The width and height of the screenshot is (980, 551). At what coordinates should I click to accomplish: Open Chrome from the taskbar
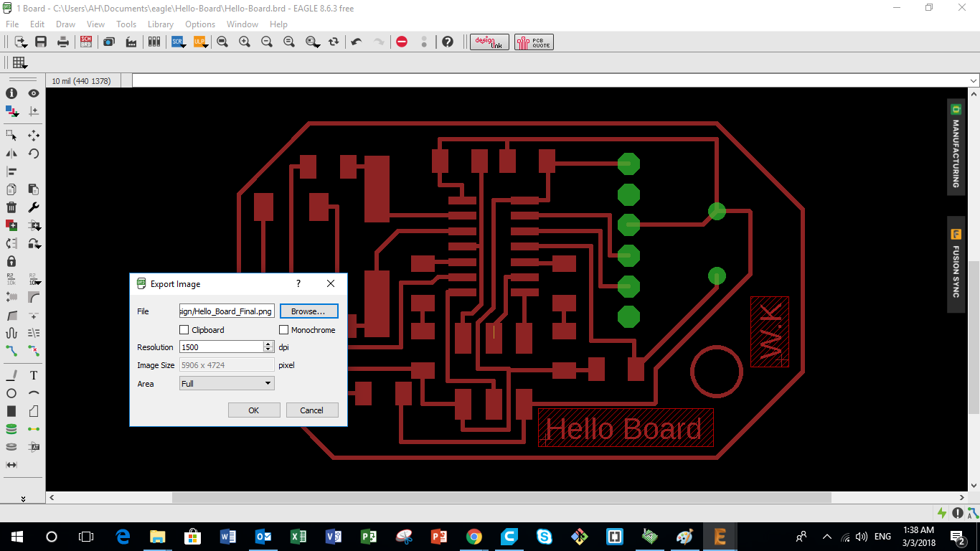tap(473, 537)
